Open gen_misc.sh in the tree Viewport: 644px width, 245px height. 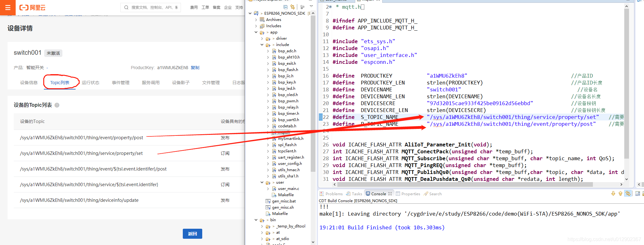283,207
